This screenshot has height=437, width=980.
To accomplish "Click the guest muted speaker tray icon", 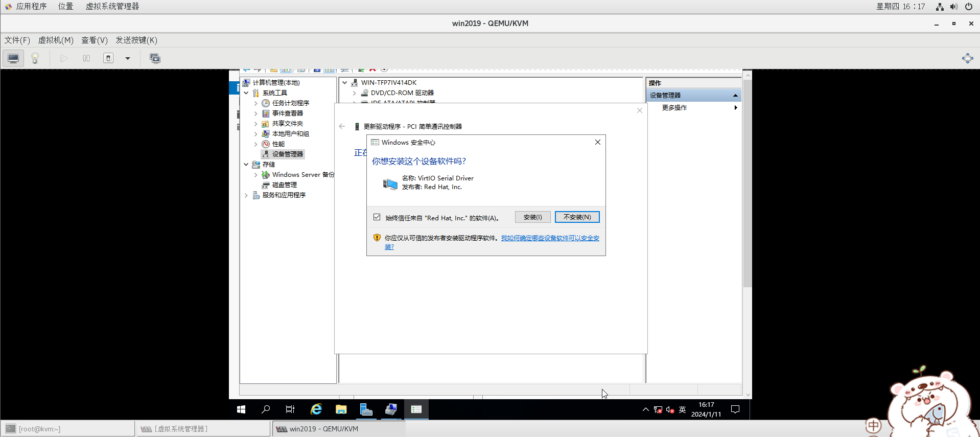I will (670, 409).
